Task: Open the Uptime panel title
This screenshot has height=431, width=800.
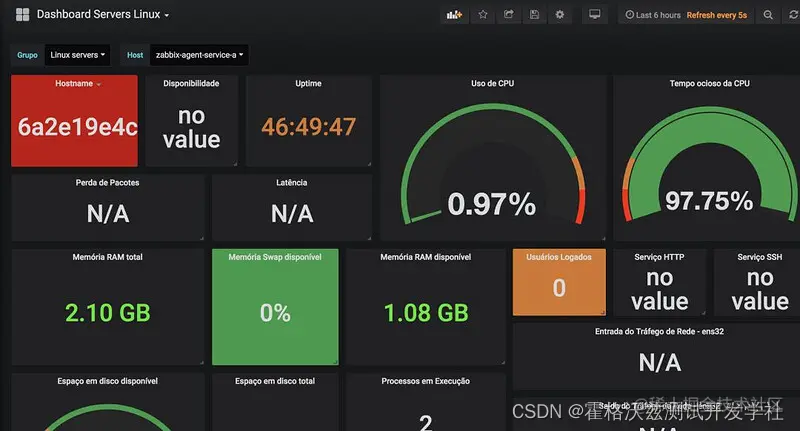Action: 308,83
